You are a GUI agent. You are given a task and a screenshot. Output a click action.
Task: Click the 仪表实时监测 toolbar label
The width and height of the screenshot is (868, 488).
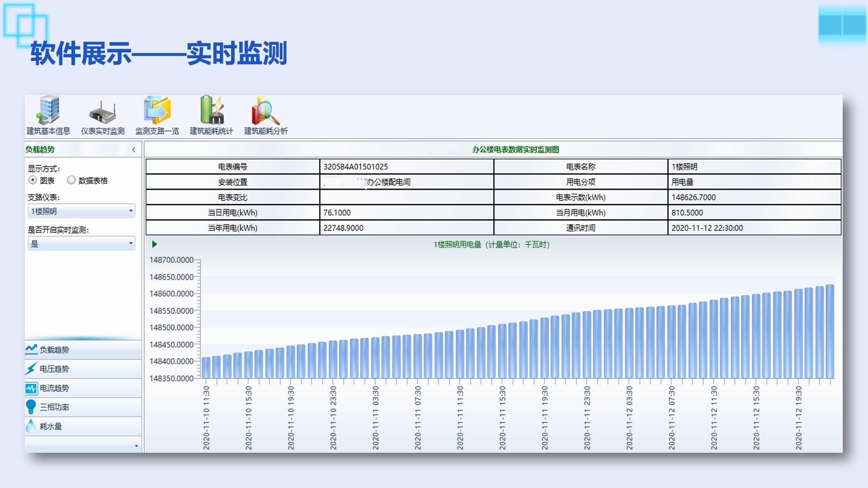pos(103,131)
